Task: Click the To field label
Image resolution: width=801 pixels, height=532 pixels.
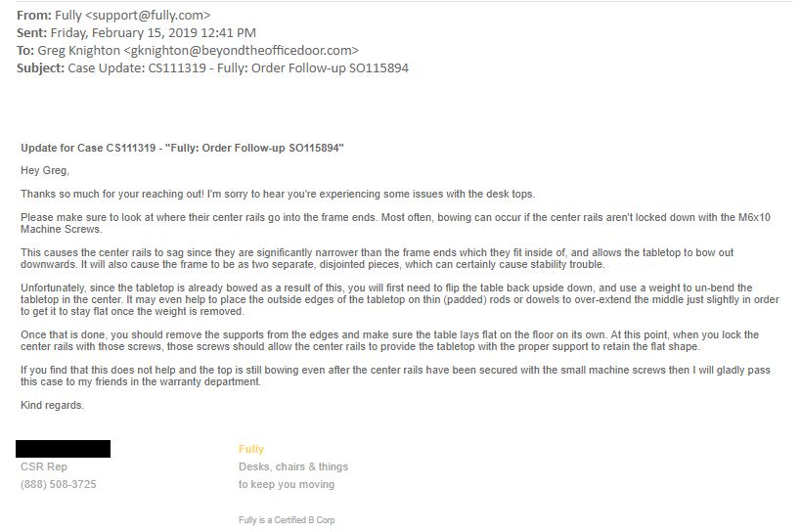Action: (25, 51)
